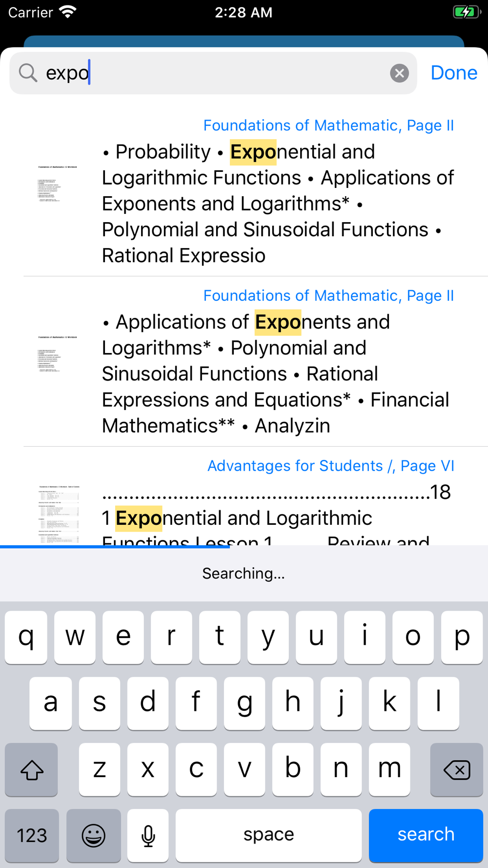The image size is (488, 868).
Task: Open second Foundations of Mathematic, Page II link
Action: (x=328, y=296)
